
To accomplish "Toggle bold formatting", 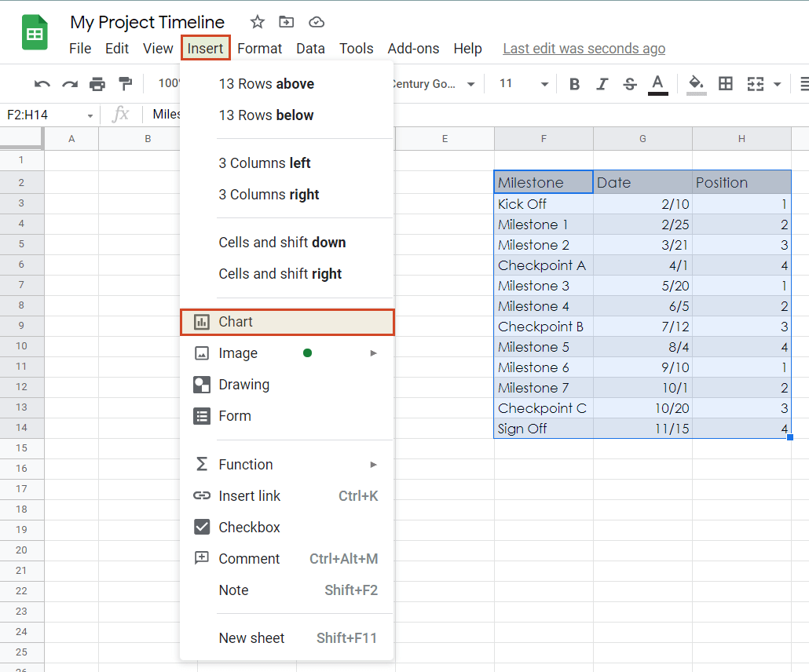I will (x=574, y=84).
